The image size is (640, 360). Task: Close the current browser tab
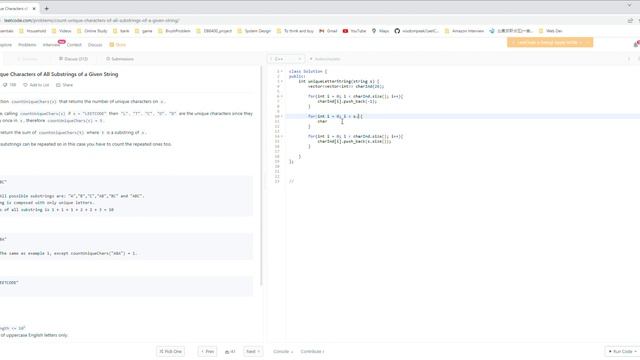coord(34,8)
